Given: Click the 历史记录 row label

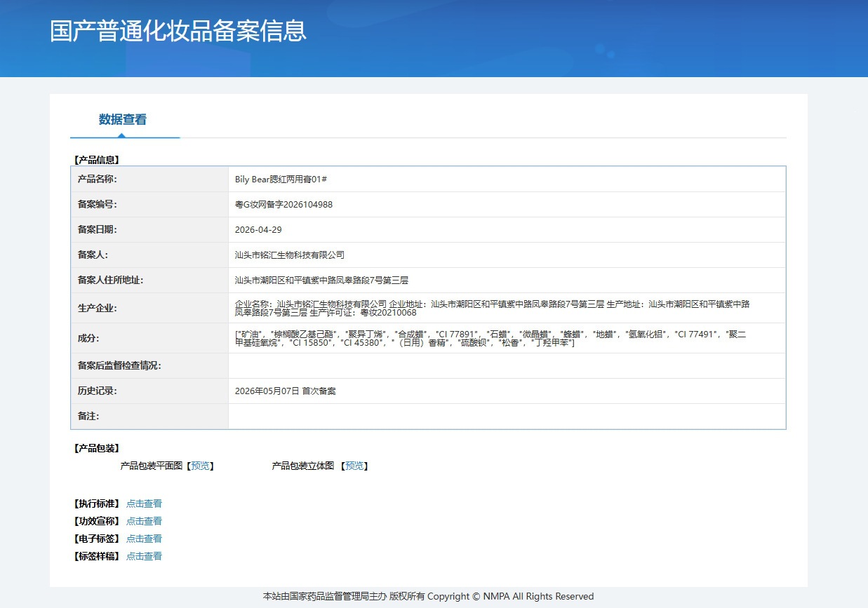Looking at the screenshot, I should pos(98,391).
